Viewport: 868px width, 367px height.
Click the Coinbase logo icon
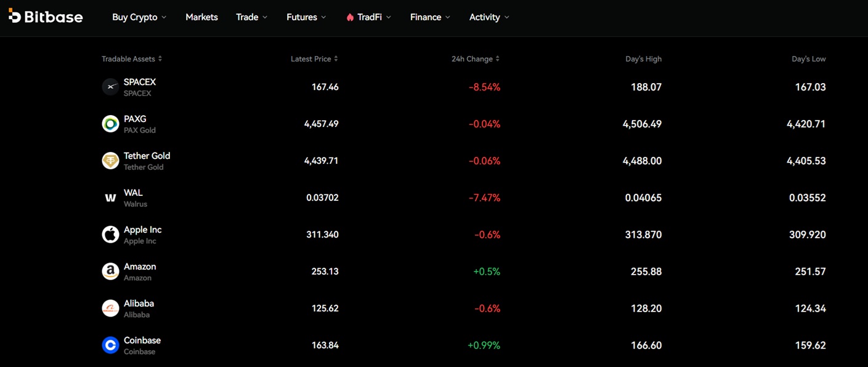coord(110,345)
